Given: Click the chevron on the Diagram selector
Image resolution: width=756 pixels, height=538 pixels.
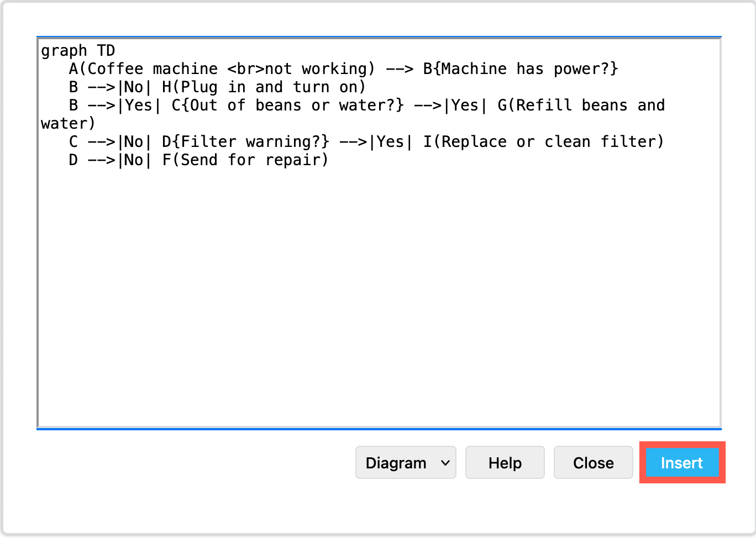Looking at the screenshot, I should click(x=445, y=462).
